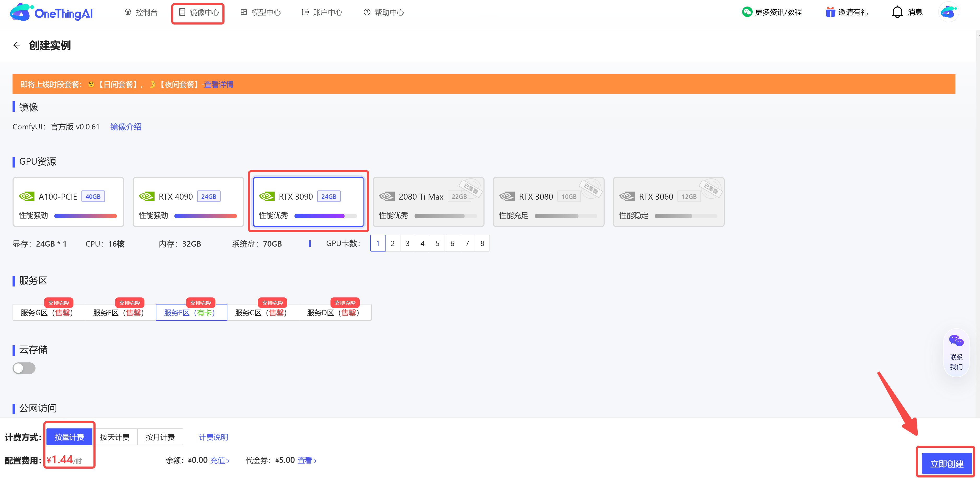Image resolution: width=980 pixels, height=478 pixels.
Task: Select the RTX 4090 GPU name
Action: tap(176, 196)
